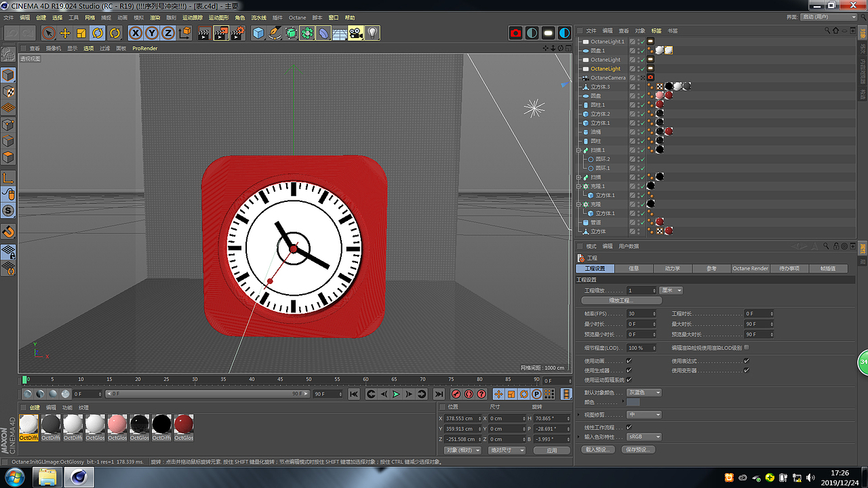Select the pink OctGlos material ball
Image resolution: width=868 pixels, height=488 pixels.
click(x=117, y=425)
